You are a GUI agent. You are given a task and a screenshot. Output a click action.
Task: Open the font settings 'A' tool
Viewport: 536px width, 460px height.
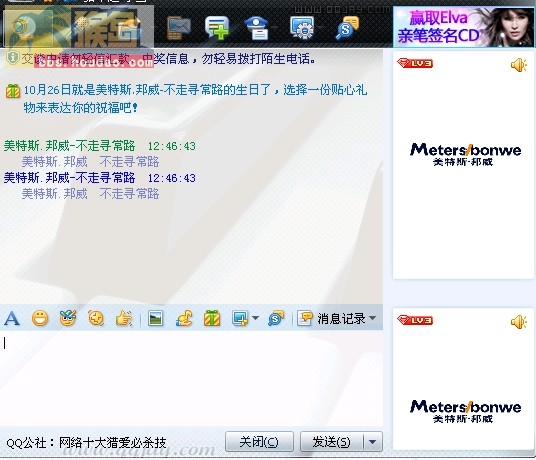(12, 319)
